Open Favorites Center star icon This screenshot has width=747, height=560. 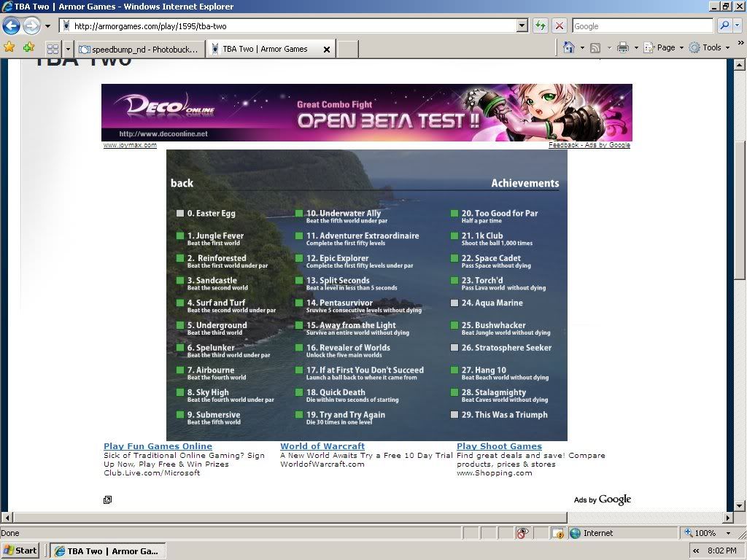point(9,47)
